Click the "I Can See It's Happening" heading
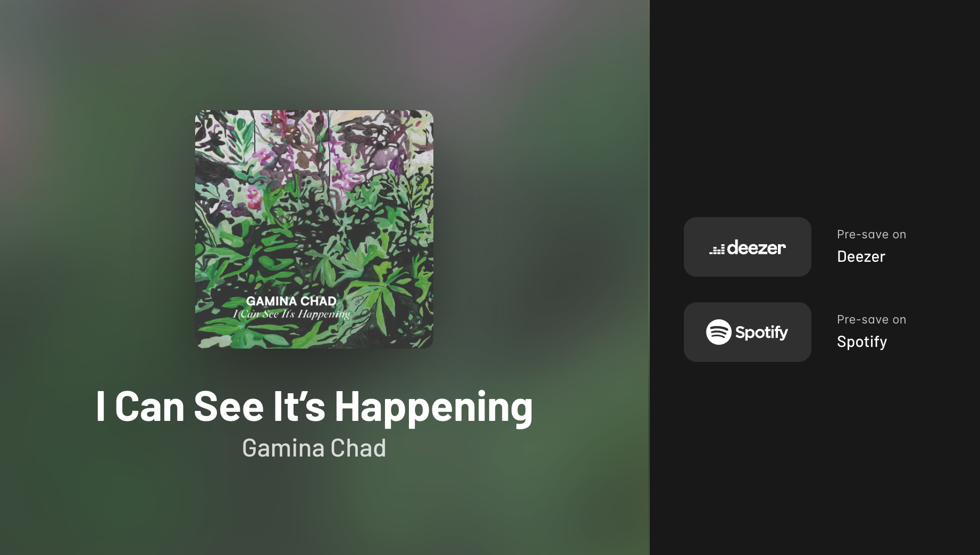The height and width of the screenshot is (555, 980). pos(314,407)
